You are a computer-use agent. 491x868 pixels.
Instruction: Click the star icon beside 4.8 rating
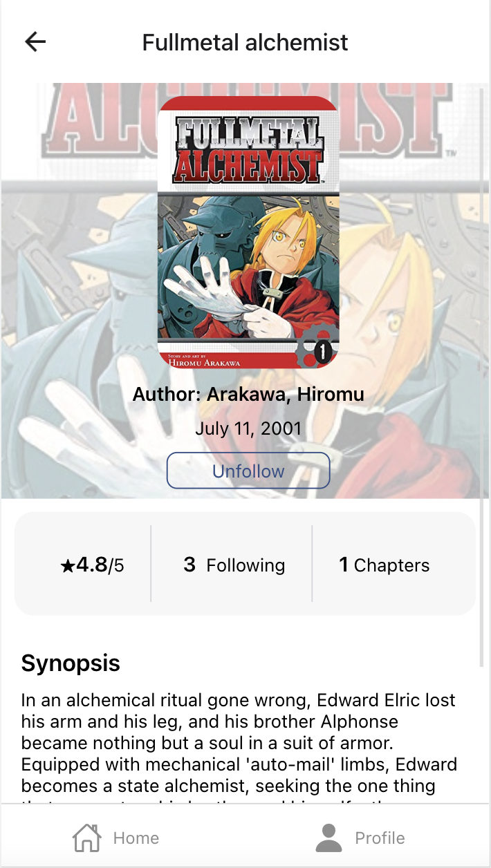point(68,567)
